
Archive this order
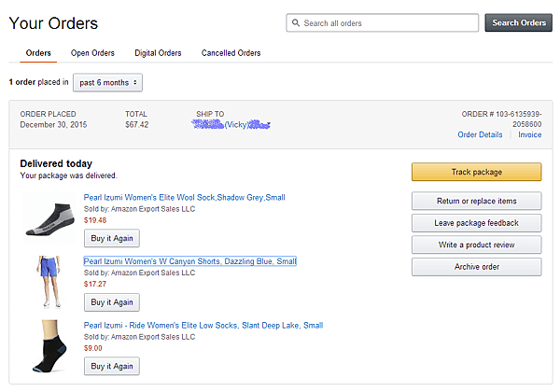click(476, 267)
